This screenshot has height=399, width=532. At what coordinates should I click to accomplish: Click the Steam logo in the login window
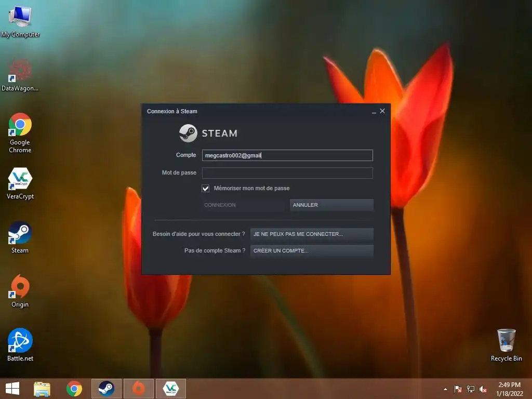click(208, 133)
